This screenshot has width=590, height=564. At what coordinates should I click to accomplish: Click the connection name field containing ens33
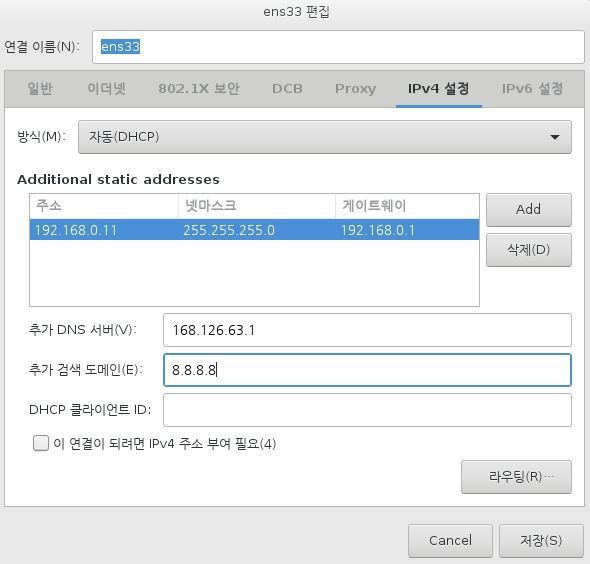pos(338,47)
